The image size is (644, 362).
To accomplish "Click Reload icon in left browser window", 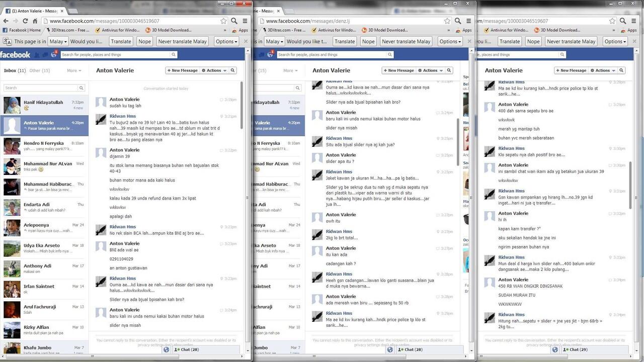I will pyautogui.click(x=25, y=21).
